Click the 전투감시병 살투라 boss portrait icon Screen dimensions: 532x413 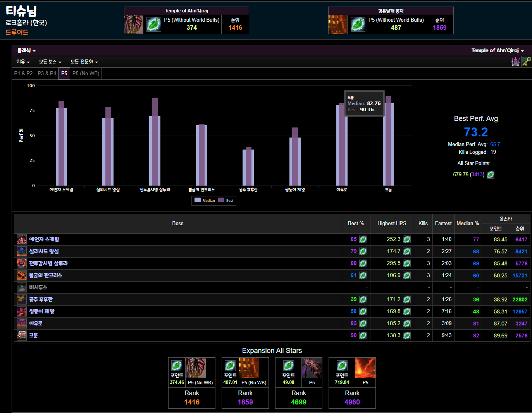point(22,263)
